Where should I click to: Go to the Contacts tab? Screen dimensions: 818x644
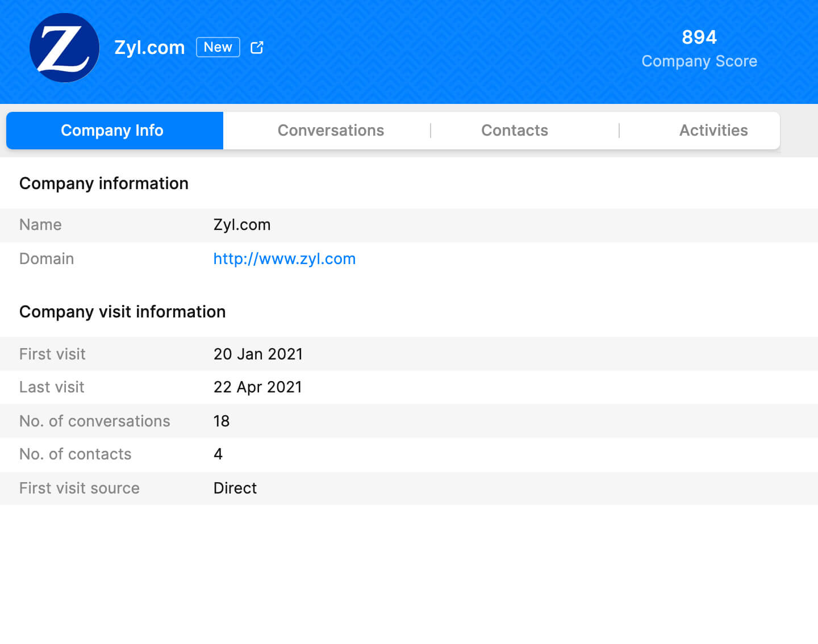(514, 131)
